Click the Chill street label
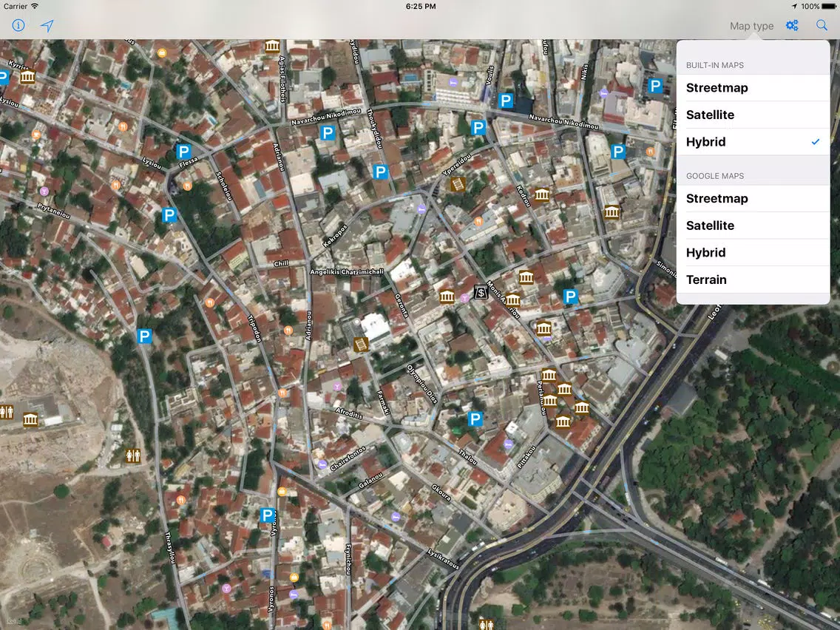This screenshot has width=840, height=630. pos(281,263)
